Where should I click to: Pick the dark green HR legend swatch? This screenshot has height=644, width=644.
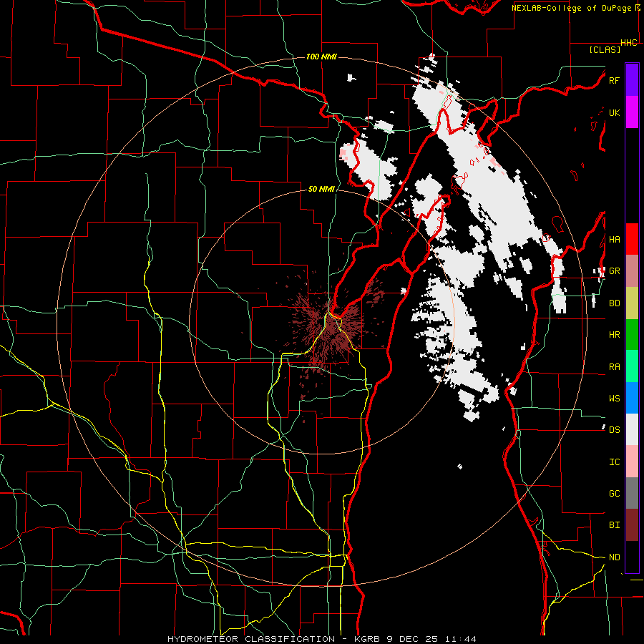632,334
